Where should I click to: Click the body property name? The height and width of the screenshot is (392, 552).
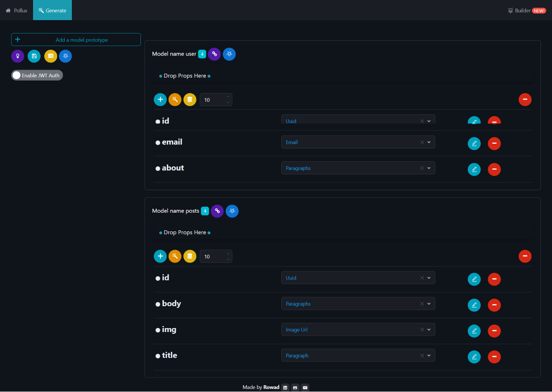click(171, 304)
